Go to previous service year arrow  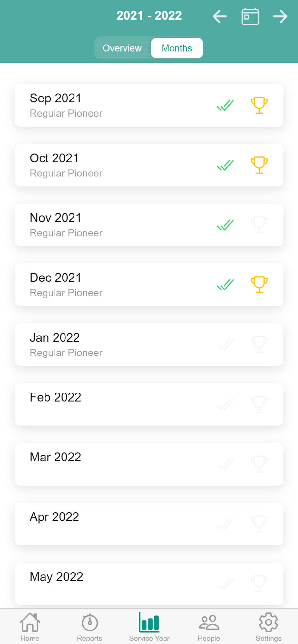[220, 16]
